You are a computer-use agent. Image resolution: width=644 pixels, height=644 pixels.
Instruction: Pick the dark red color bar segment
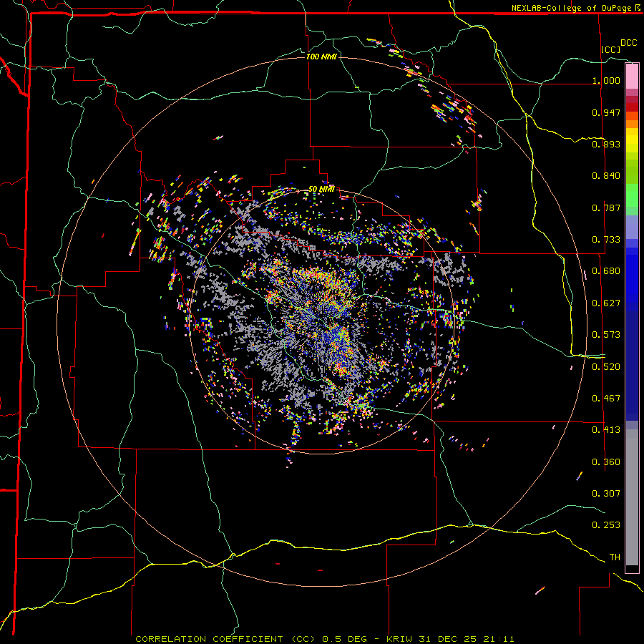point(632,107)
